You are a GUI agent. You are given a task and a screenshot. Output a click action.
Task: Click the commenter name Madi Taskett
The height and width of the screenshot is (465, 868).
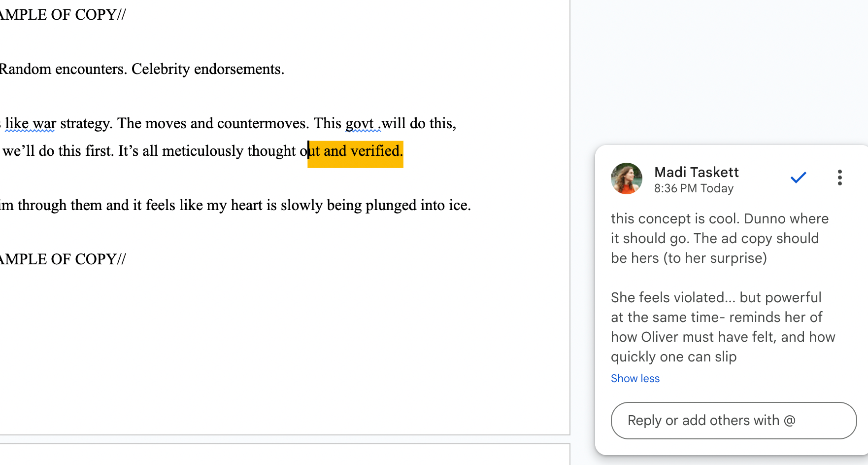tap(696, 172)
